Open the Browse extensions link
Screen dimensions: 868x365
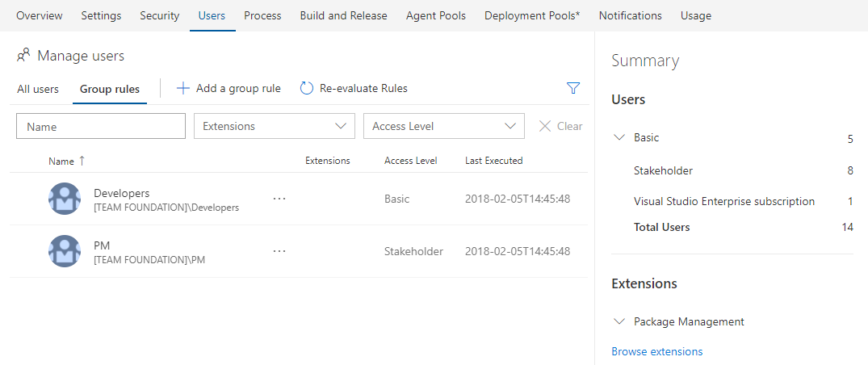point(656,351)
